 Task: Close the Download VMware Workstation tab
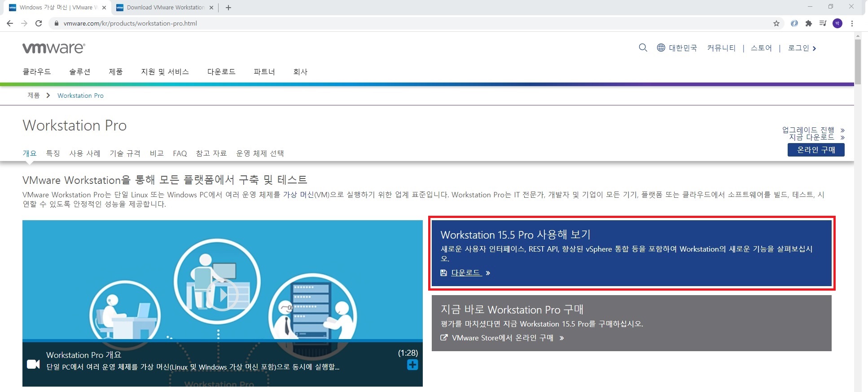[x=212, y=8]
